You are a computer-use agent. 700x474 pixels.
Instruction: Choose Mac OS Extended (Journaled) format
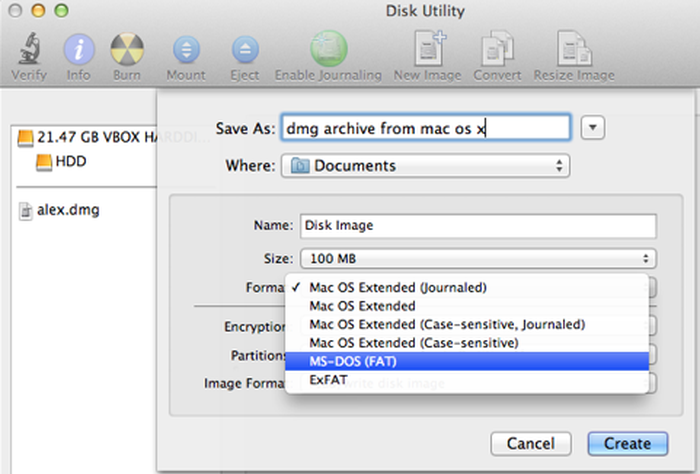(x=467, y=287)
